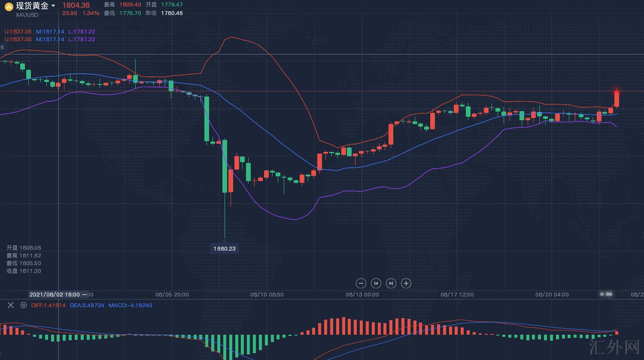Click the Bollinger upper band U:1837.05 label
This screenshot has width=644, height=360.
[18, 31]
